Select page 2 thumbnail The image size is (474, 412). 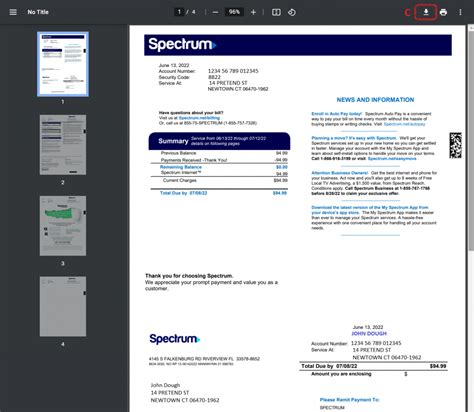point(63,145)
